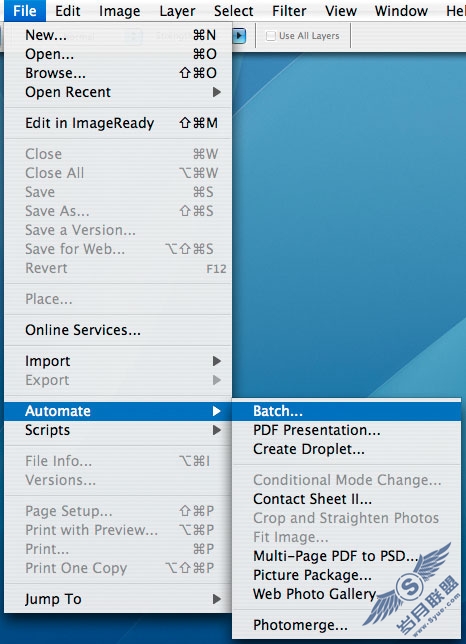Open the File menu

(x=25, y=11)
